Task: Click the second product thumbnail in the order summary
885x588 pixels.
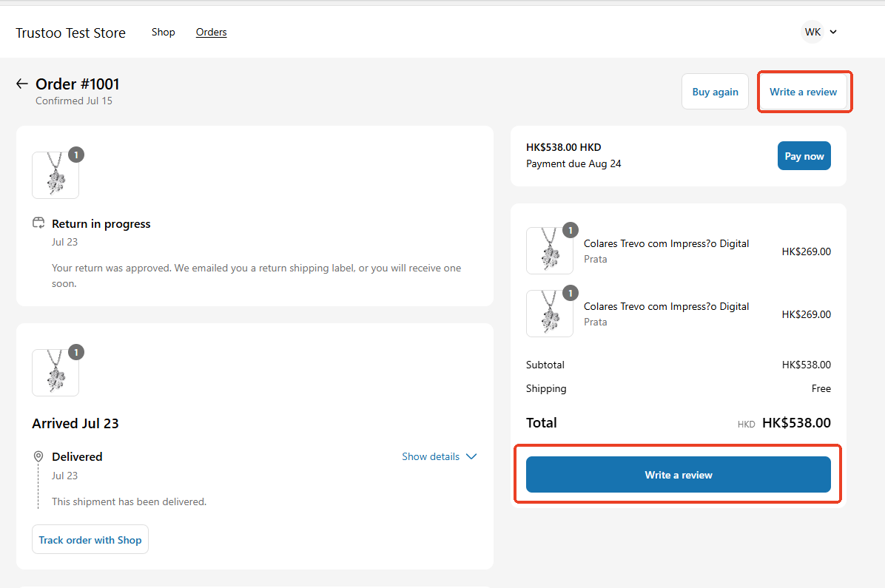Action: 550,313
